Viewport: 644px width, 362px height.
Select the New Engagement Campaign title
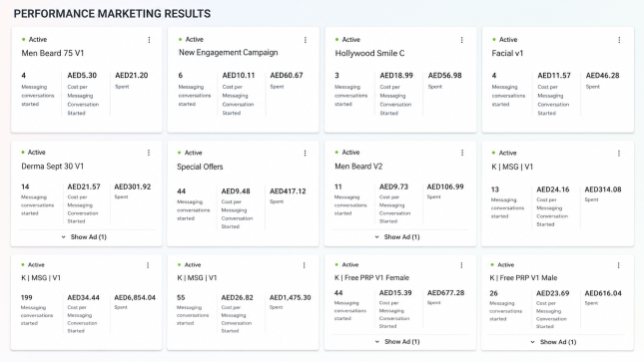[228, 53]
